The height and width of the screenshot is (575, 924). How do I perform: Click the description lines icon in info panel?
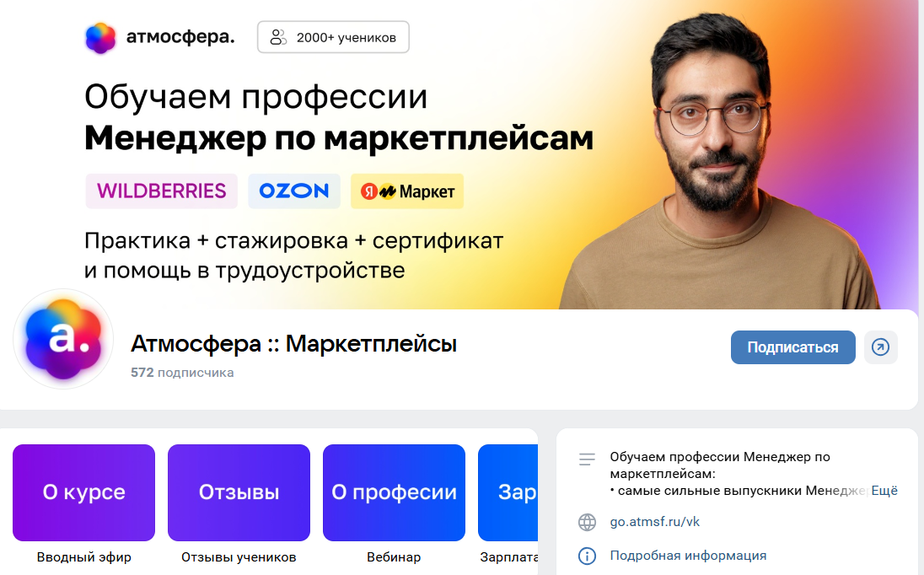[587, 459]
